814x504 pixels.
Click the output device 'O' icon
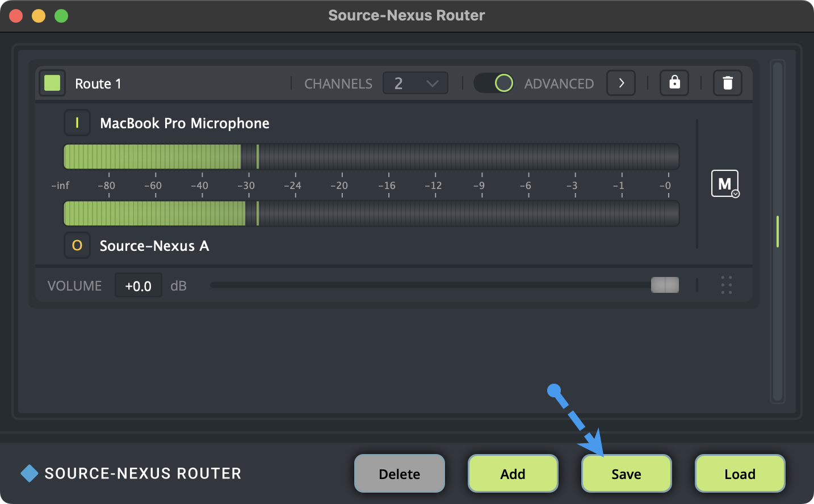tap(77, 246)
